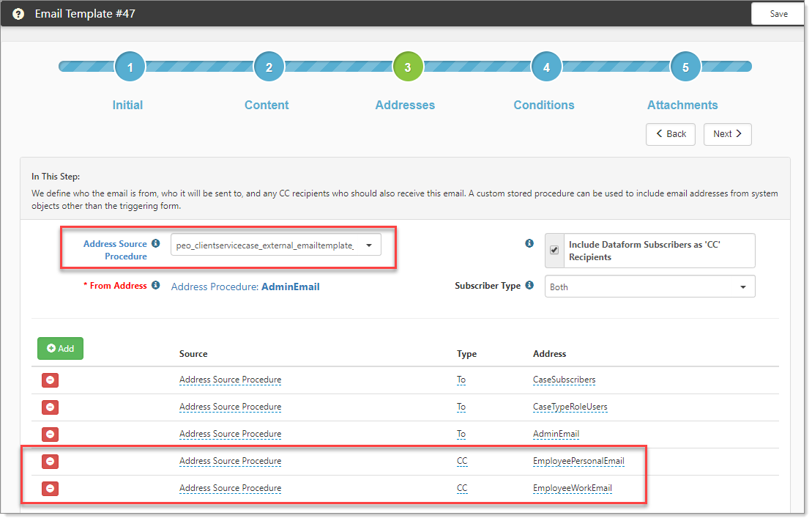Remove the EmployeeWorkEmail CC row

click(50, 489)
